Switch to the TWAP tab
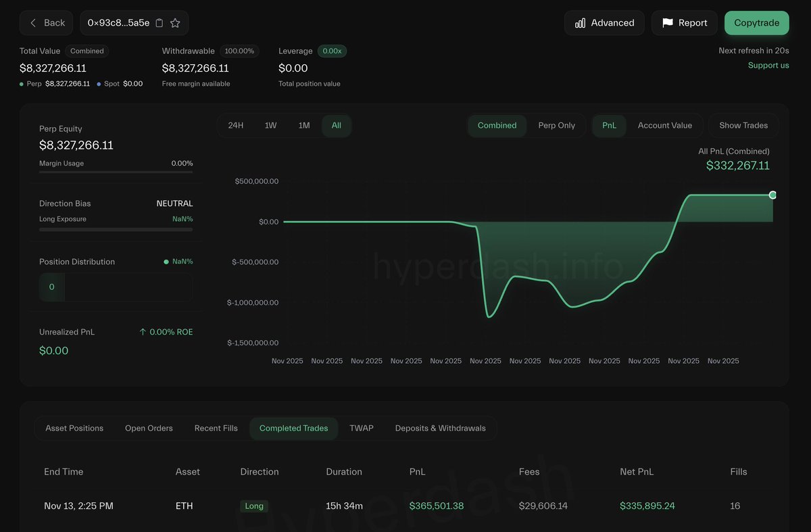 click(x=362, y=428)
